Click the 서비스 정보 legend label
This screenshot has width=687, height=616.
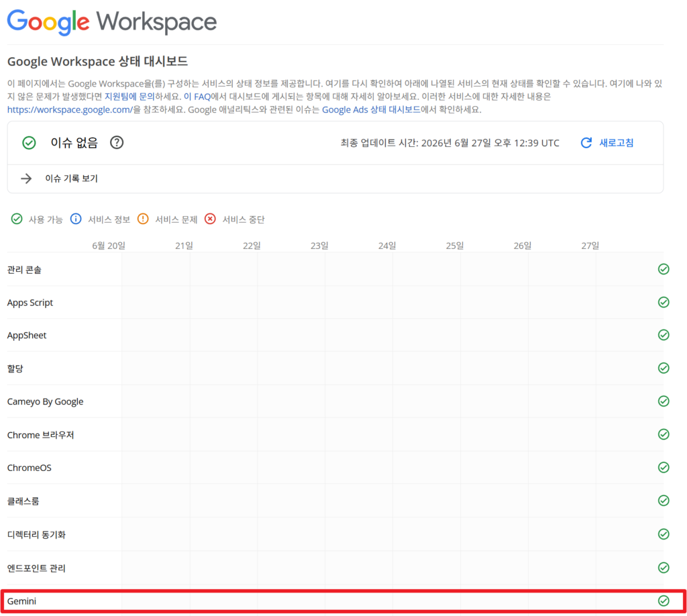click(x=109, y=219)
